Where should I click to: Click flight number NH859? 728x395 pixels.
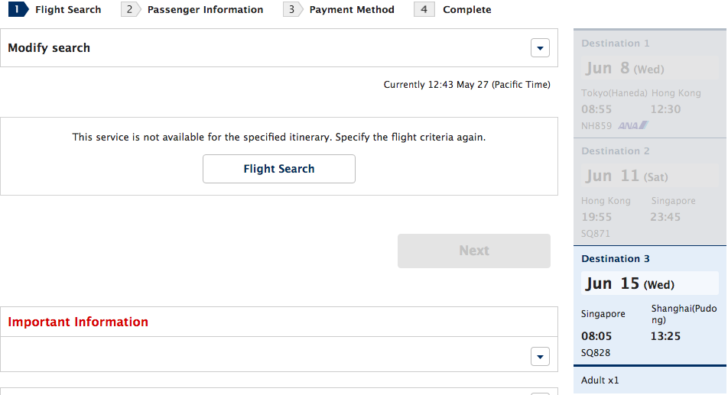[596, 126]
